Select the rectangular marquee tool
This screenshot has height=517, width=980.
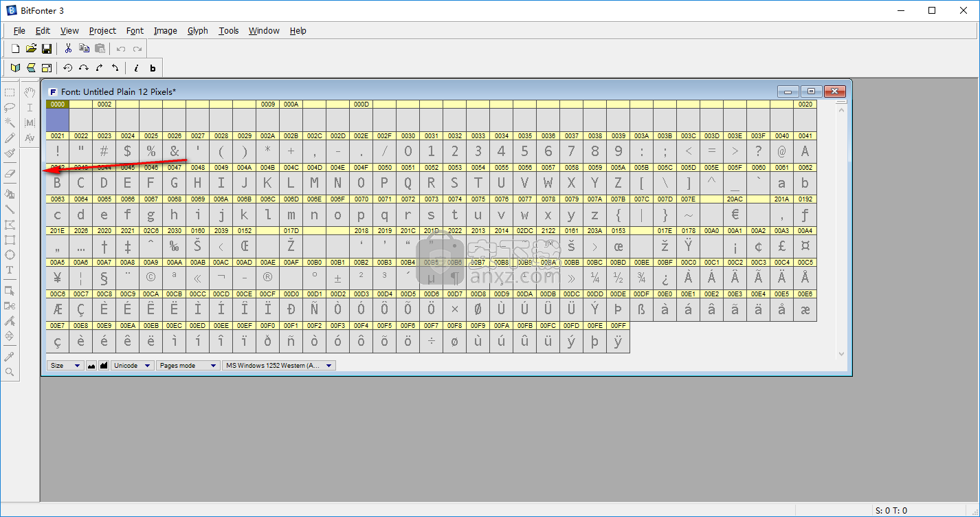pyautogui.click(x=10, y=92)
